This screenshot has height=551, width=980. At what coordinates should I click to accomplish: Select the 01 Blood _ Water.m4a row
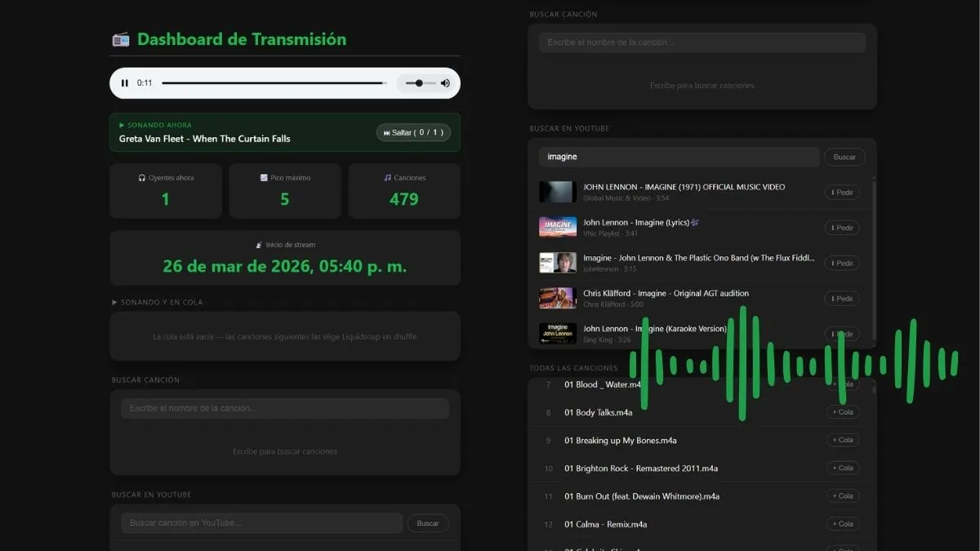(702, 384)
